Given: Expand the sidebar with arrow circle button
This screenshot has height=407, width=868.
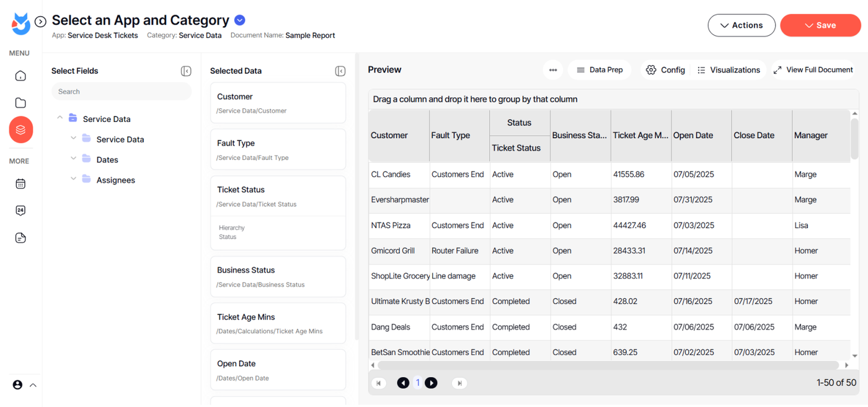Looking at the screenshot, I should [x=40, y=22].
